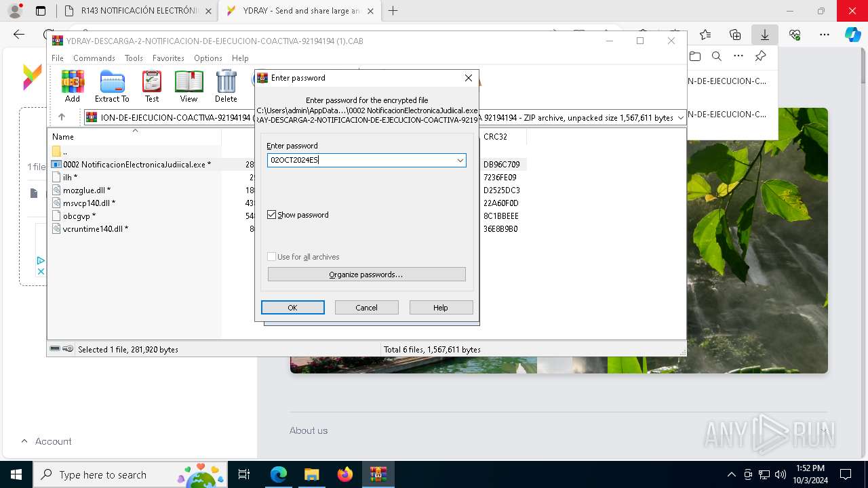This screenshot has width=868, height=488.
Task: Click the Extract To toolbar icon
Action: [112, 86]
